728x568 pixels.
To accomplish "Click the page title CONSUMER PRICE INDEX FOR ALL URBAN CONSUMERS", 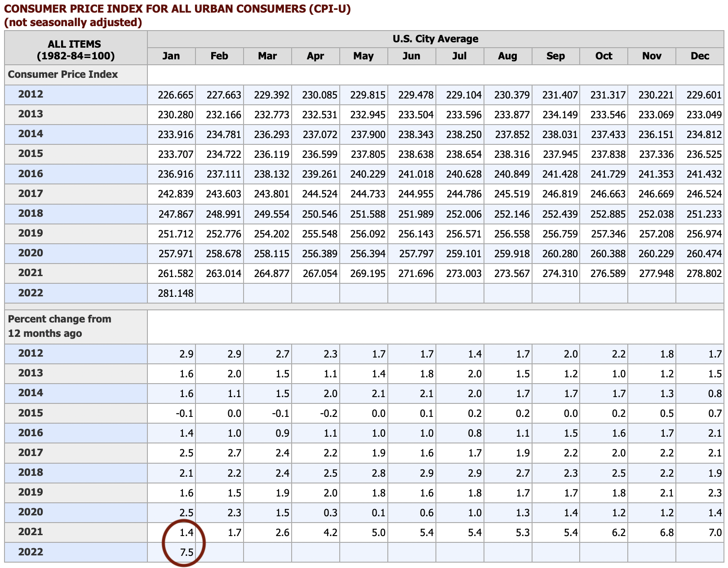I will [178, 9].
